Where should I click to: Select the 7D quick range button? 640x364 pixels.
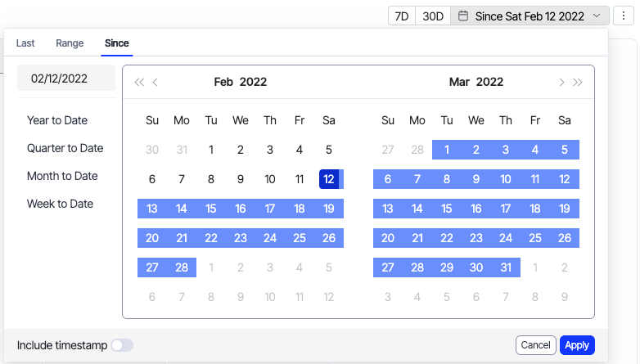pyautogui.click(x=401, y=16)
